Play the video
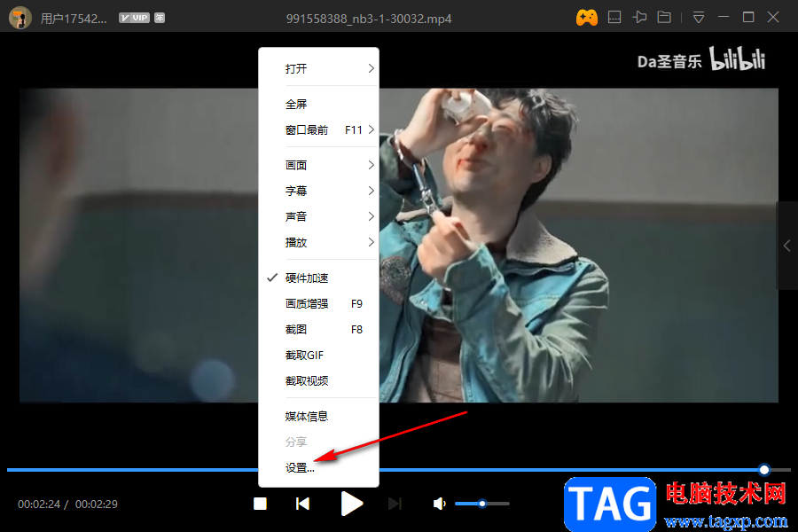The width and height of the screenshot is (798, 532). tap(351, 504)
